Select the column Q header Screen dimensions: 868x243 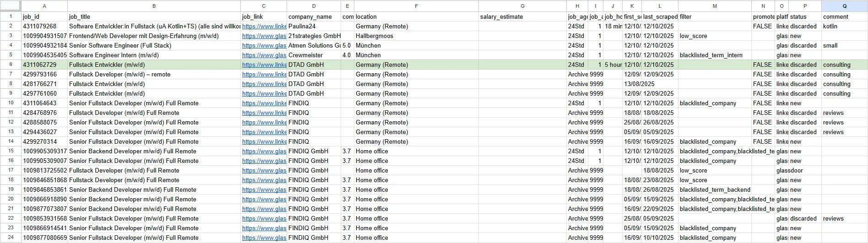844,6
